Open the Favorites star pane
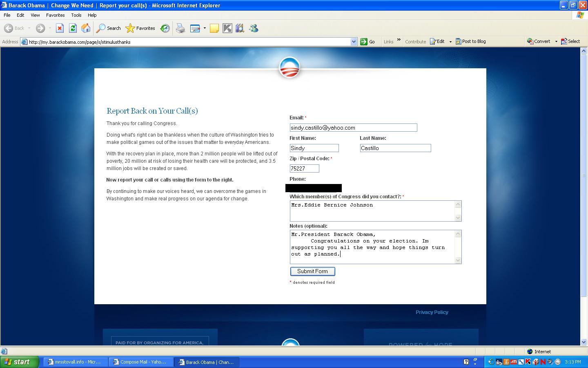This screenshot has height=368, width=588. click(140, 28)
